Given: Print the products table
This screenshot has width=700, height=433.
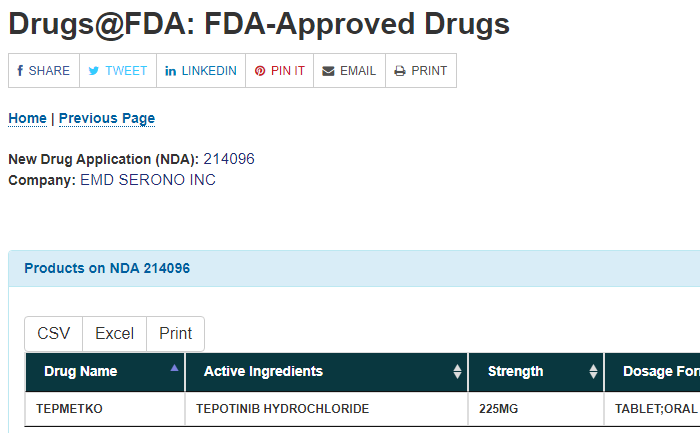Looking at the screenshot, I should 175,333.
